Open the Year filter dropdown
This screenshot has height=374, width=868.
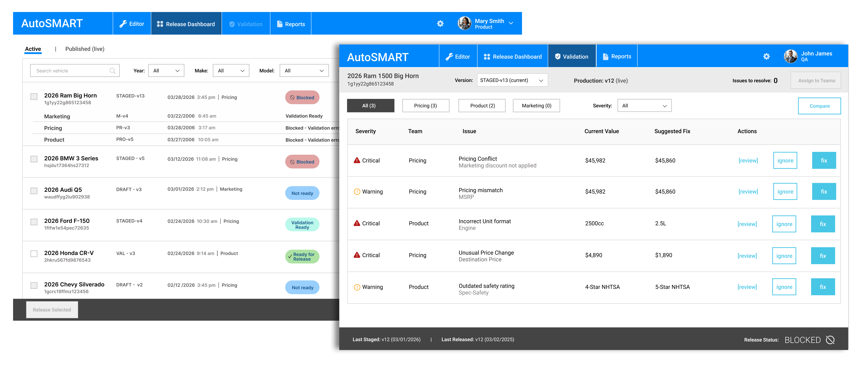[166, 71]
